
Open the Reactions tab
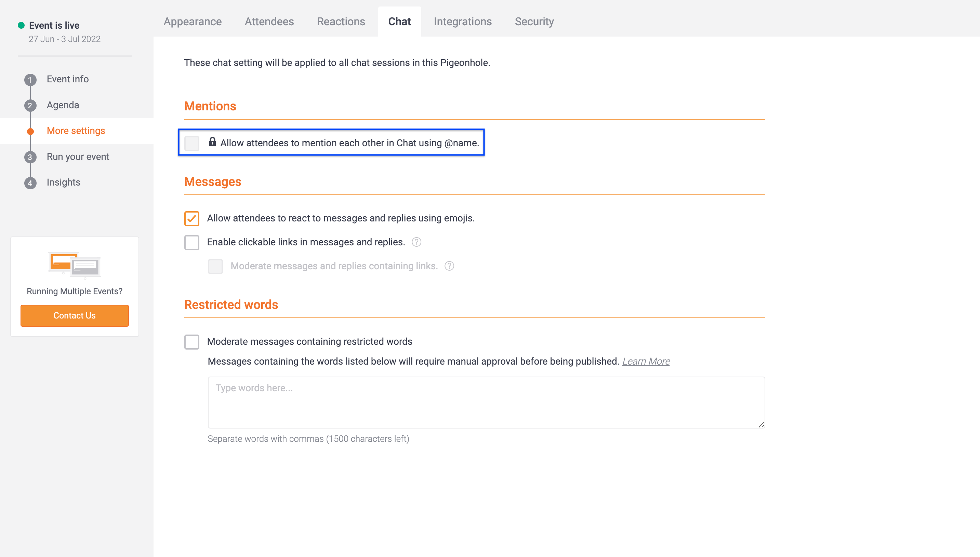[341, 22]
